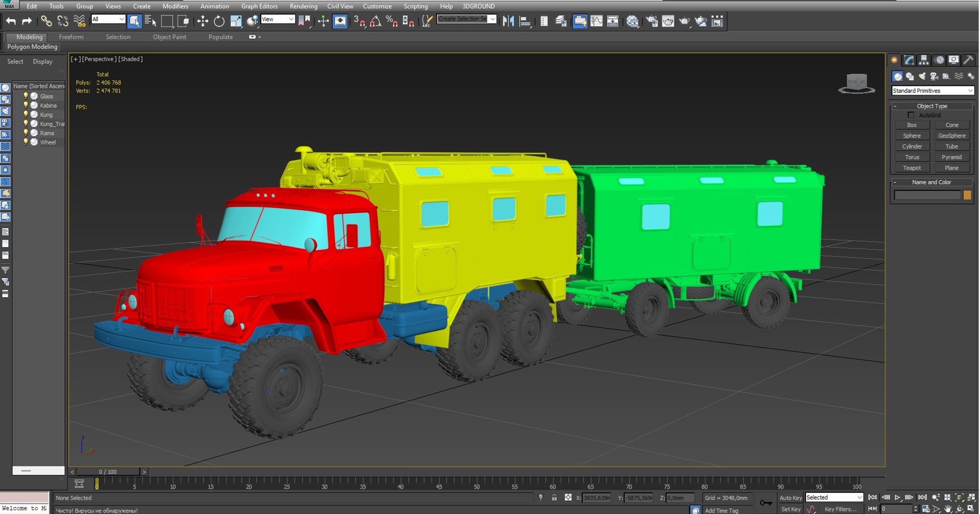Switch to the Modify command panel tab

pos(909,60)
